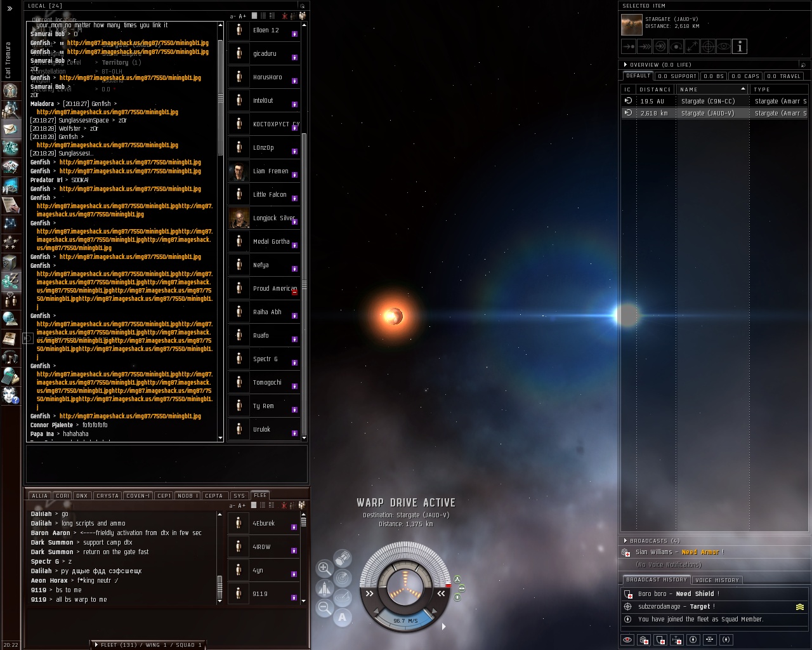Expand the sidebar with the double chevron
Image resolution: width=812 pixels, height=650 pixels.
click(10, 9)
